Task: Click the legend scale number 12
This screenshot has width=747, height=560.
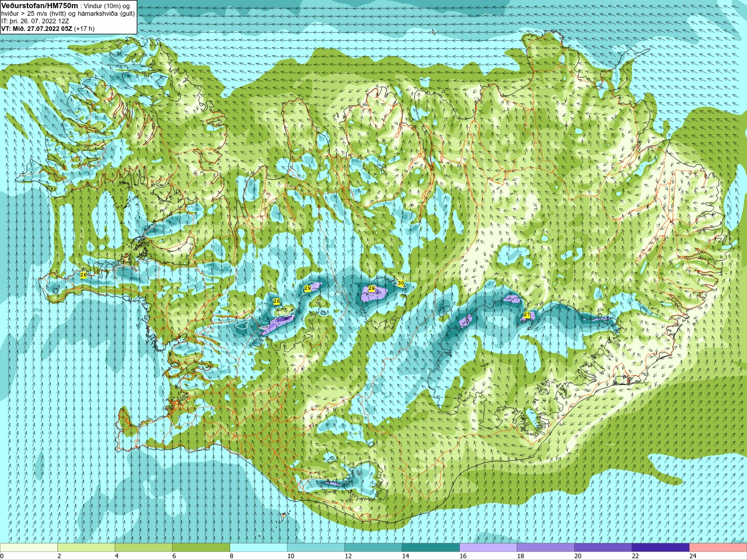Action: (x=348, y=556)
